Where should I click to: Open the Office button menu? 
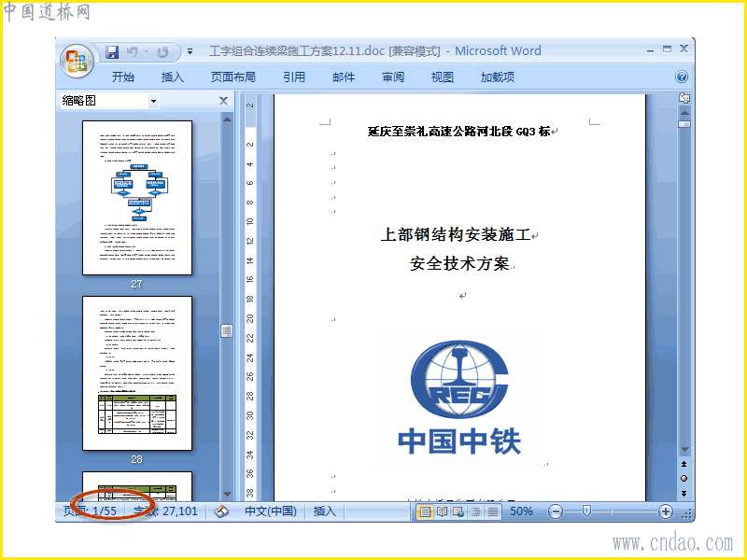click(77, 61)
